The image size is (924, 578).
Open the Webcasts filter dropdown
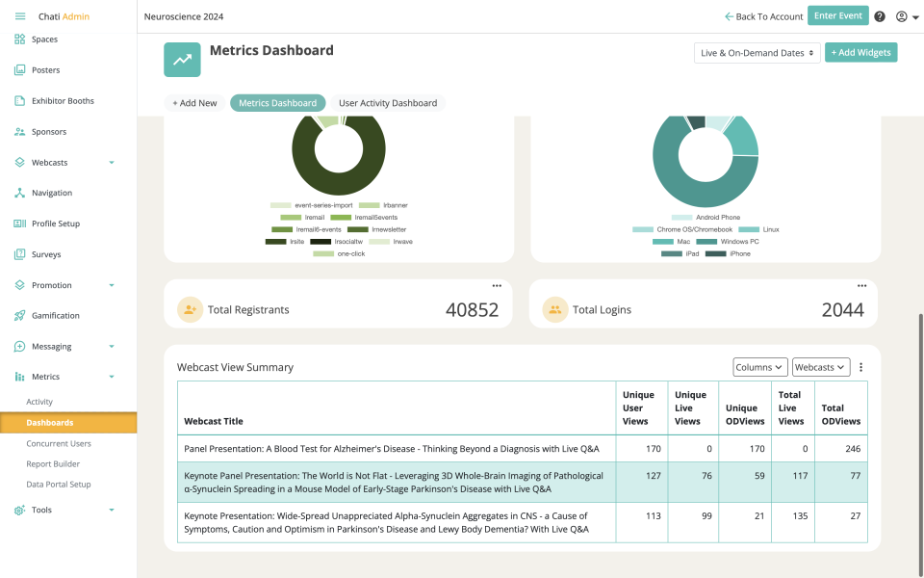pos(821,367)
